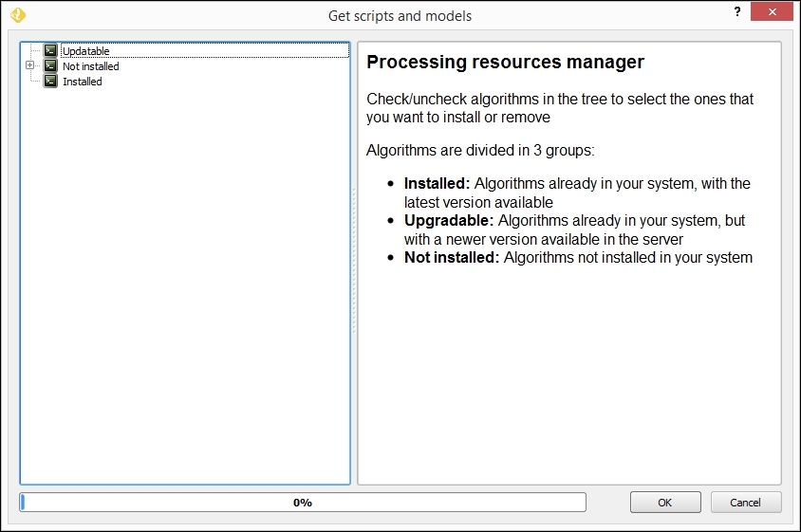
Task: Click the bold Not installed: bullet text
Action: (452, 258)
